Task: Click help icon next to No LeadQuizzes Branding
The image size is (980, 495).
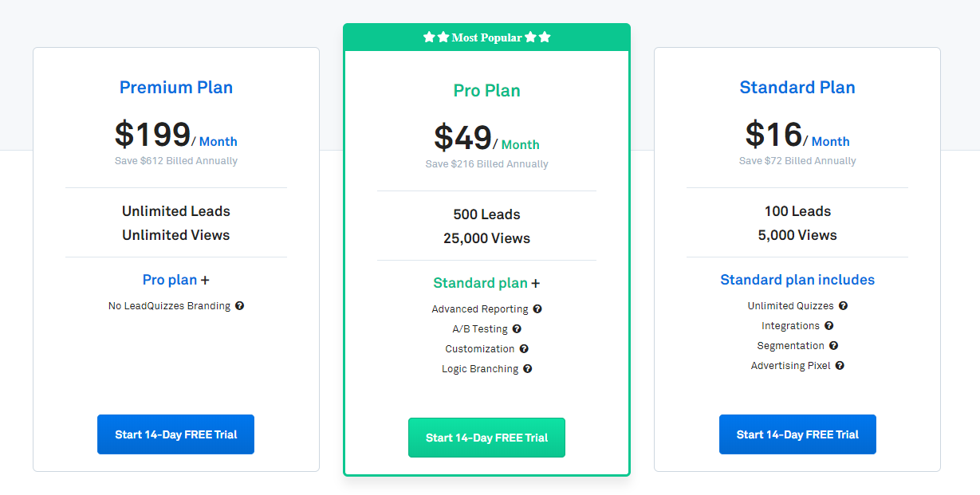Action: click(x=239, y=306)
